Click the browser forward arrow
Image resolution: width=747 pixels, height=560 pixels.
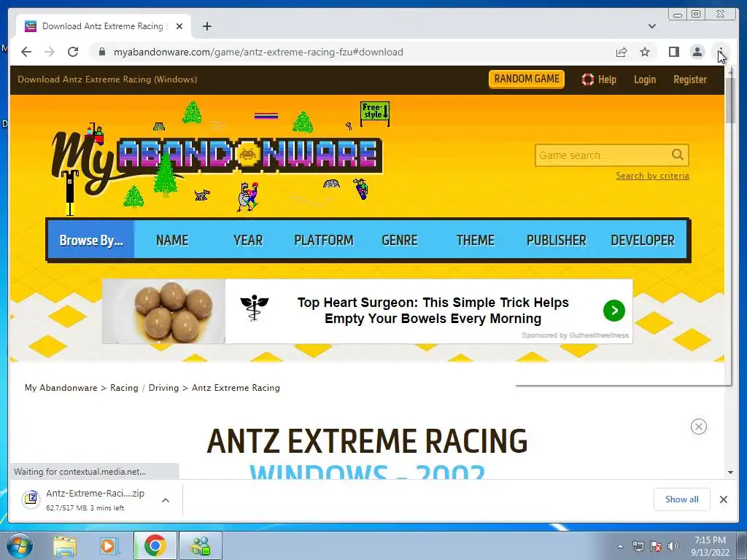coord(50,52)
